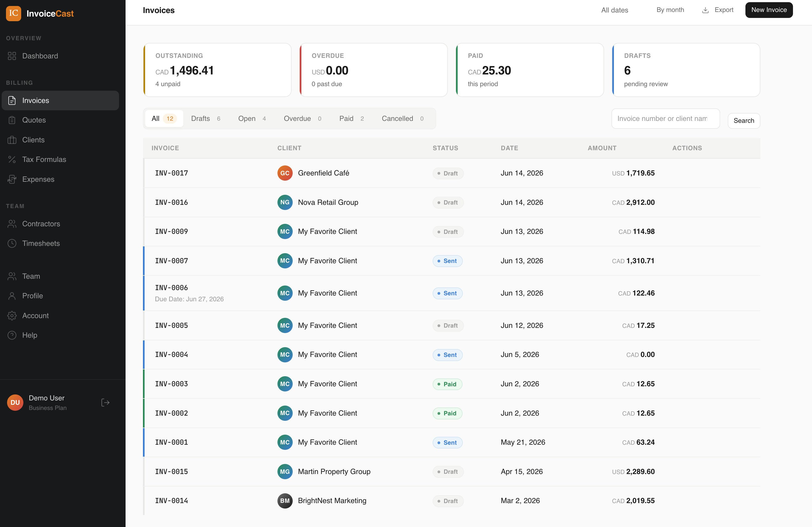Click the Timesheets clock icon
The width and height of the screenshot is (812, 527).
click(x=12, y=243)
